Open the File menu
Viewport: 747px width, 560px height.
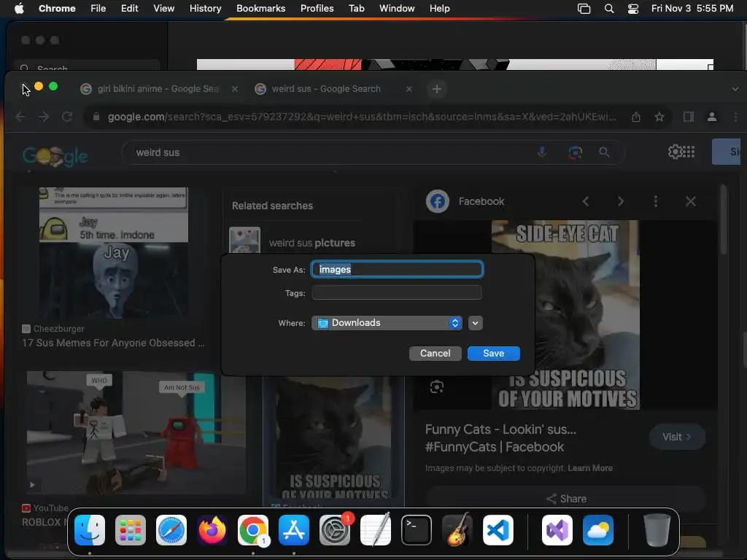pyautogui.click(x=98, y=9)
